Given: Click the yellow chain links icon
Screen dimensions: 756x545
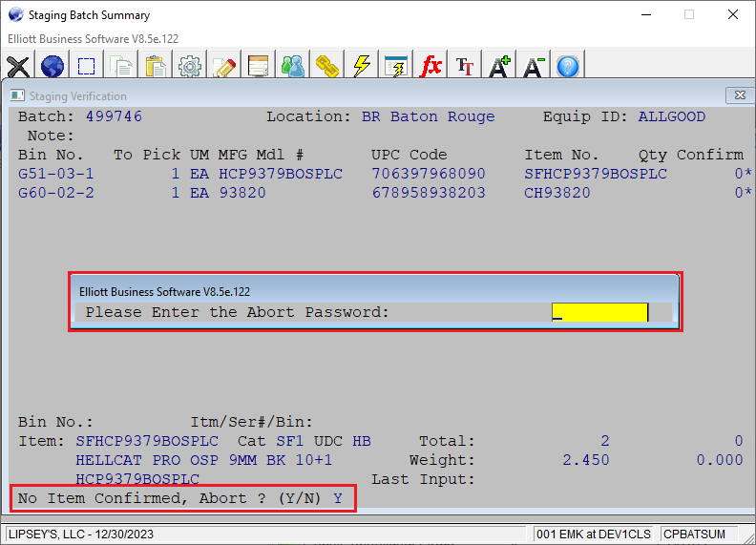Looking at the screenshot, I should click(x=326, y=66).
